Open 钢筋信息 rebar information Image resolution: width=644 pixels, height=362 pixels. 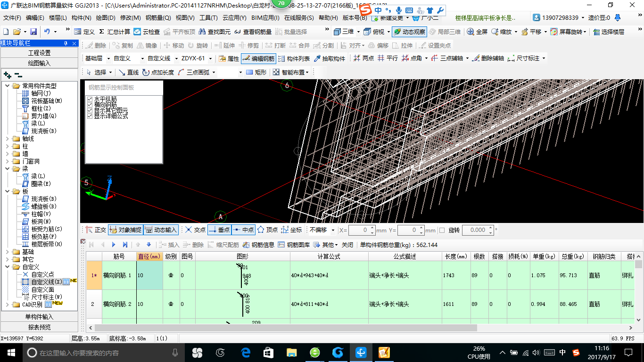click(x=259, y=245)
